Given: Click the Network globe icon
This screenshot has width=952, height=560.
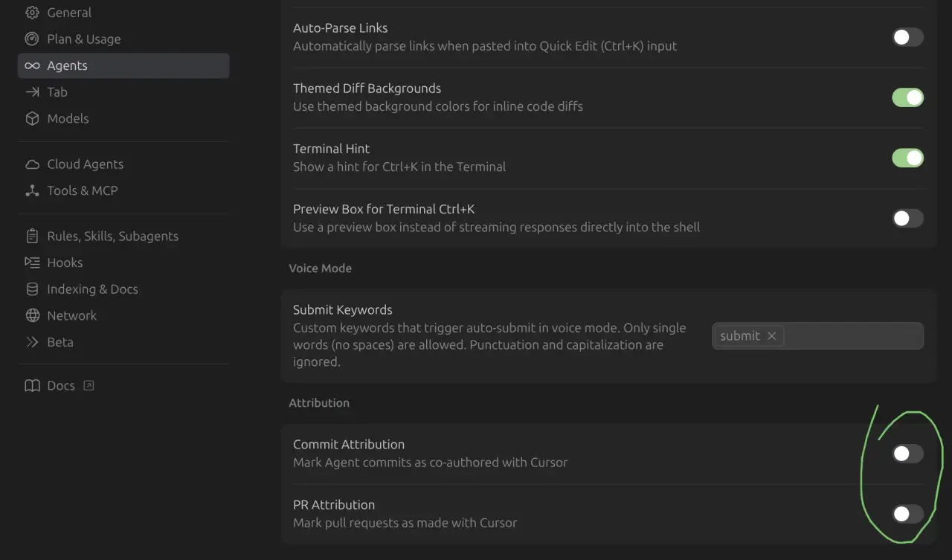Looking at the screenshot, I should pyautogui.click(x=32, y=316).
